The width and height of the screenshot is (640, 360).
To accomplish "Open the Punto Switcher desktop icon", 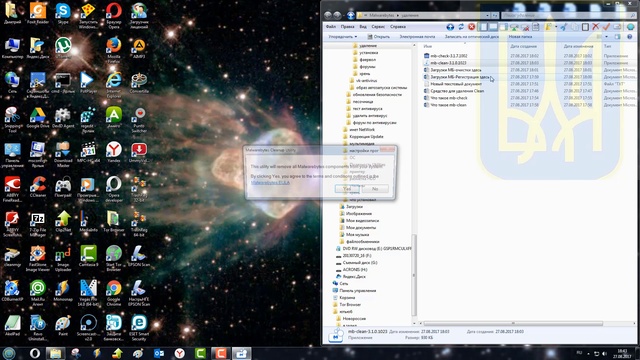I will tap(139, 120).
